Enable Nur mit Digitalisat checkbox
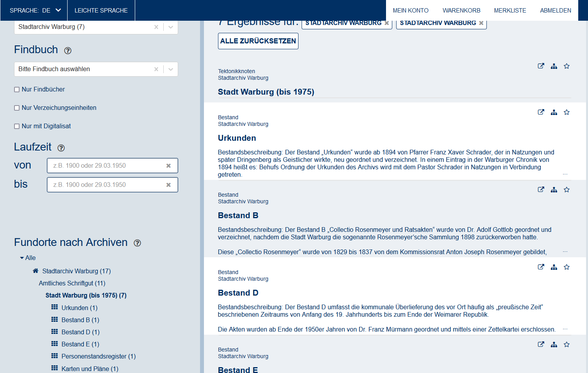This screenshot has width=588, height=373. click(17, 126)
